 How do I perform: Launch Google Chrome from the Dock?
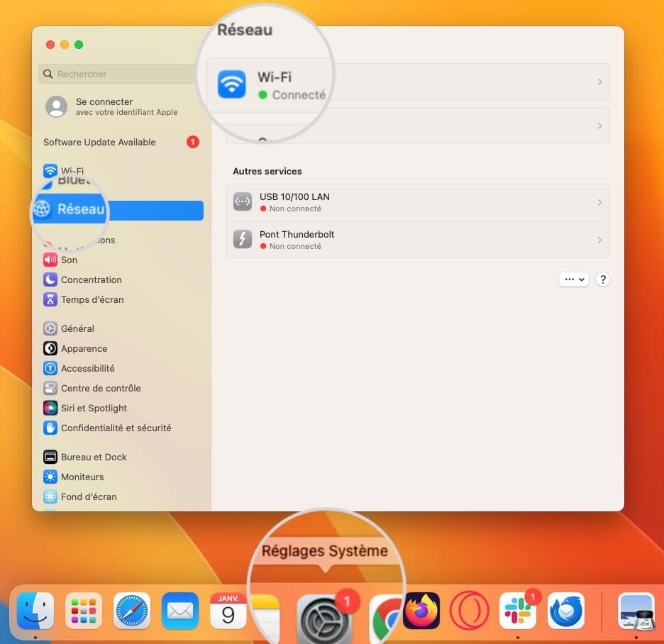point(386,619)
